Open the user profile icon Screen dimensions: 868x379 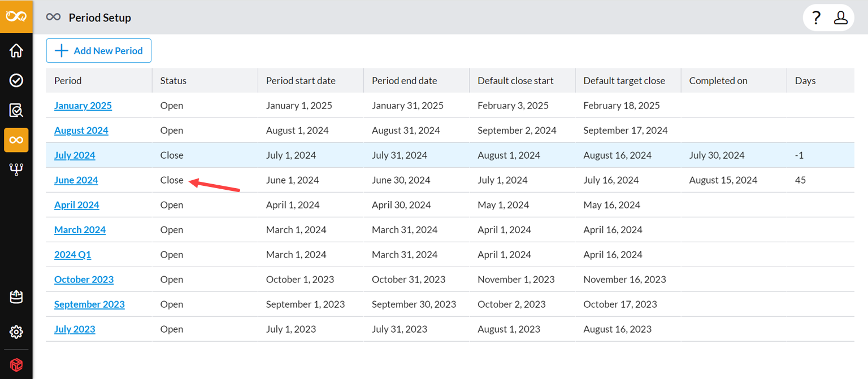[x=841, y=18]
